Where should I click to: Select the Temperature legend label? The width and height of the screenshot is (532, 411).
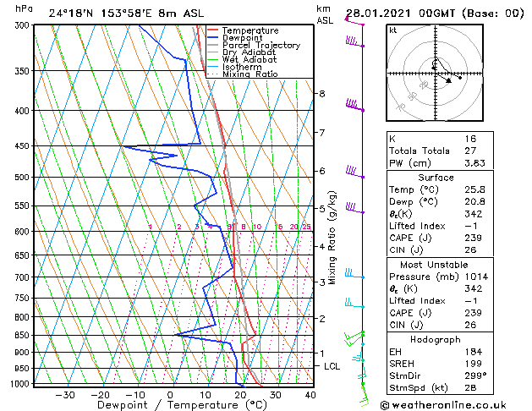[x=250, y=30]
